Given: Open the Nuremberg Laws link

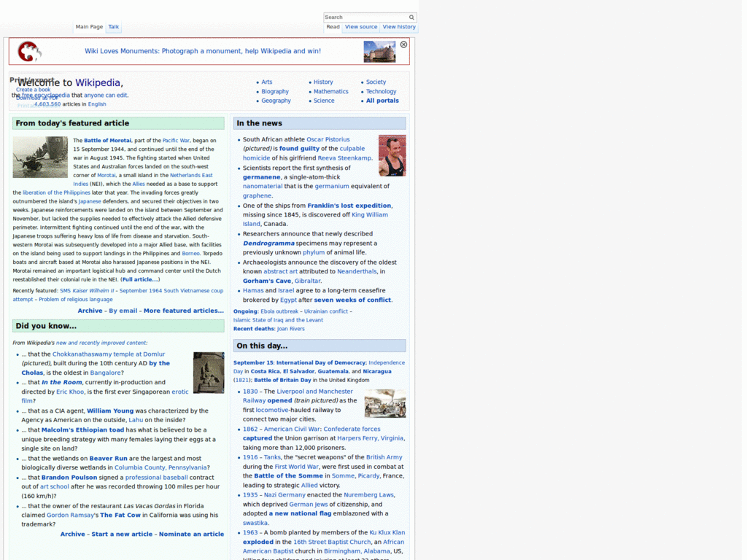Looking at the screenshot, I should [368, 495].
